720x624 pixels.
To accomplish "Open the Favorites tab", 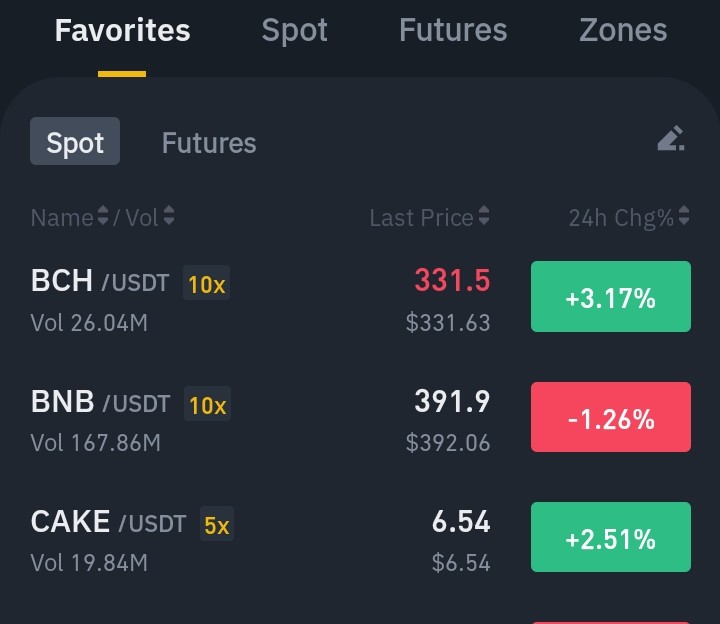I will 122,30.
